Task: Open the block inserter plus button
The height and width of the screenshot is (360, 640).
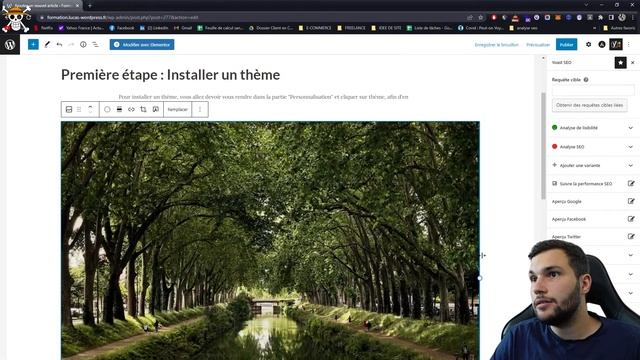Action: click(33, 44)
